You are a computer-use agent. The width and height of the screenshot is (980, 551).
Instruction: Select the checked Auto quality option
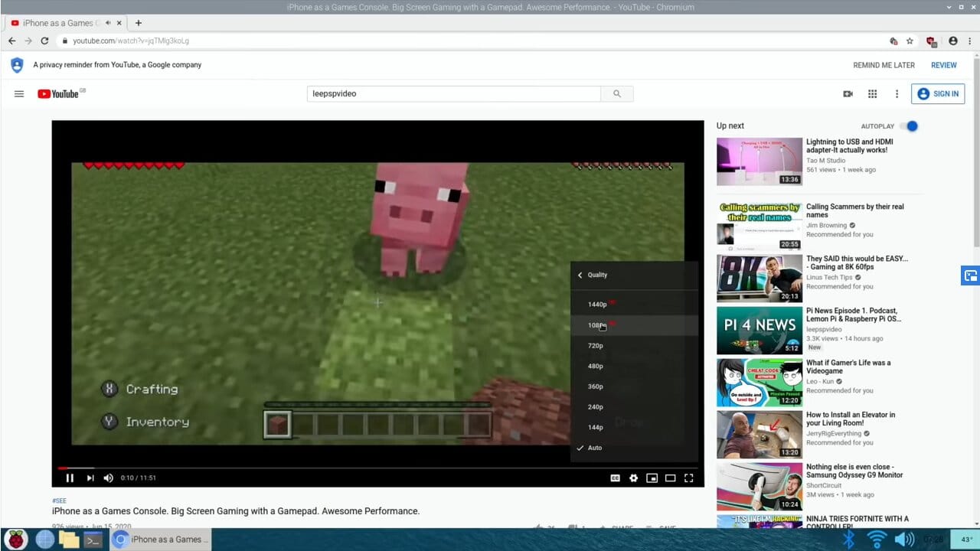coord(595,448)
